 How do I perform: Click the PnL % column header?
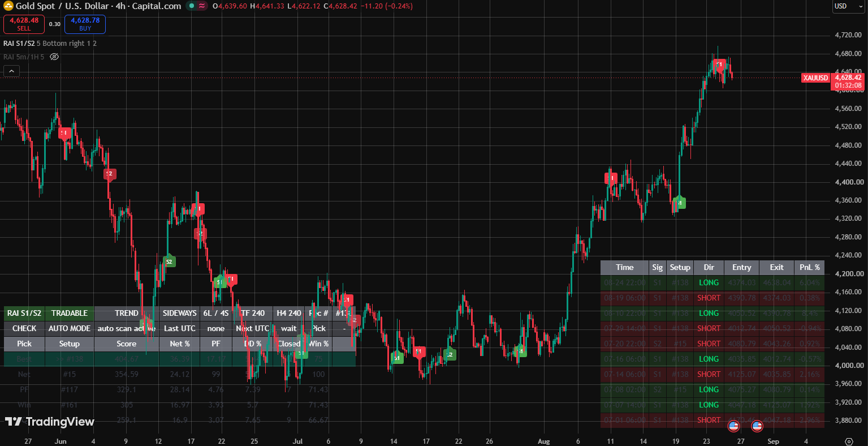pos(809,267)
